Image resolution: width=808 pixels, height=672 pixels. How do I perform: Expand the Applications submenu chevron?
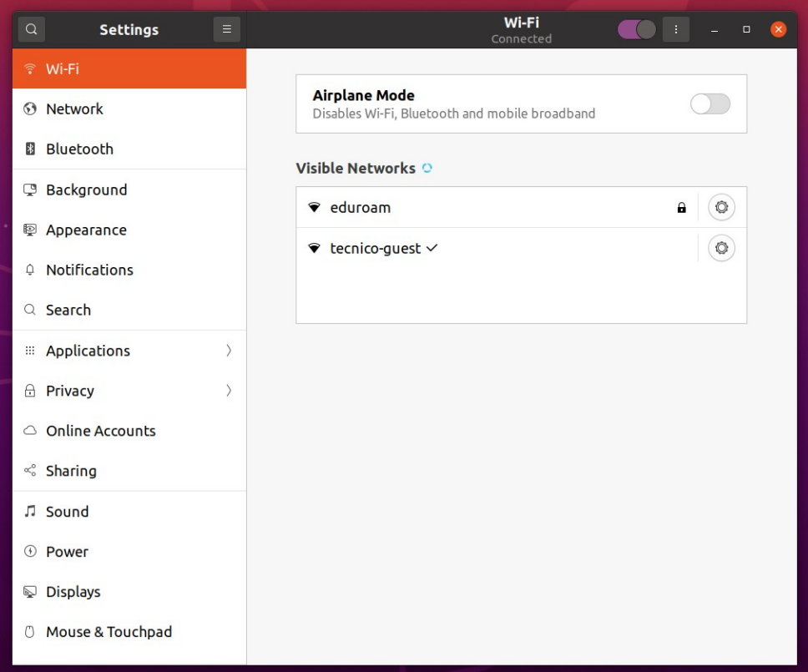point(229,351)
